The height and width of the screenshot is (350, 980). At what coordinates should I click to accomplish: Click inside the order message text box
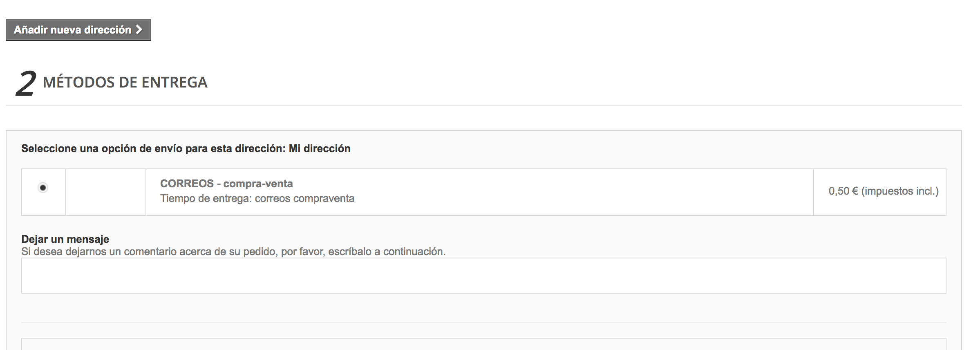(483, 276)
